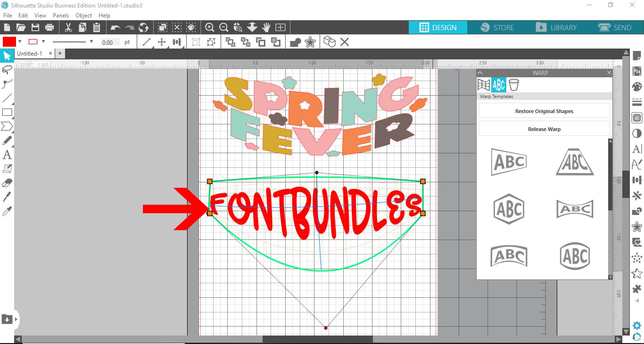Save the document using the floppy icon

click(35, 27)
